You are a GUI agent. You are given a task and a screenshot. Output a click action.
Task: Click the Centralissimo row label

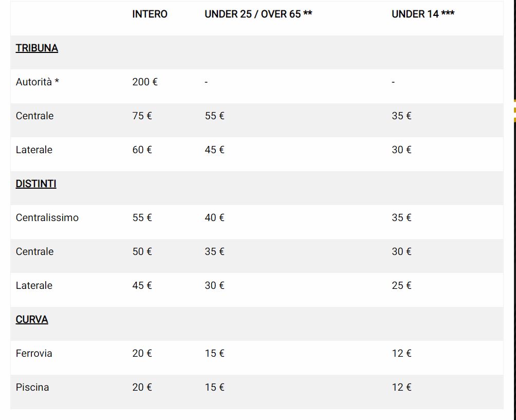[x=47, y=217]
